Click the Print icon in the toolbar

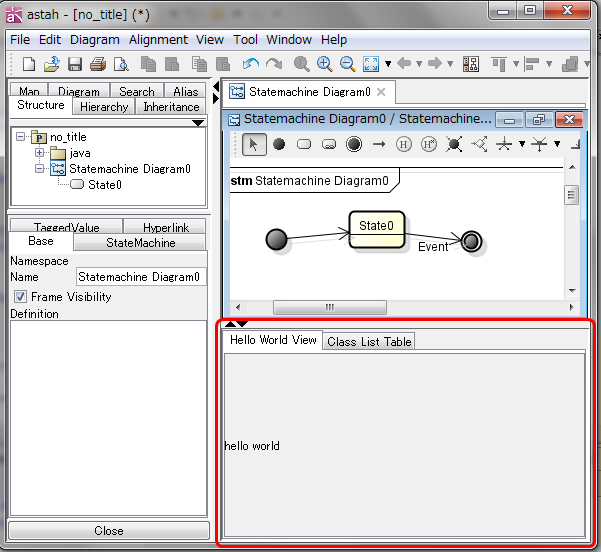97,64
